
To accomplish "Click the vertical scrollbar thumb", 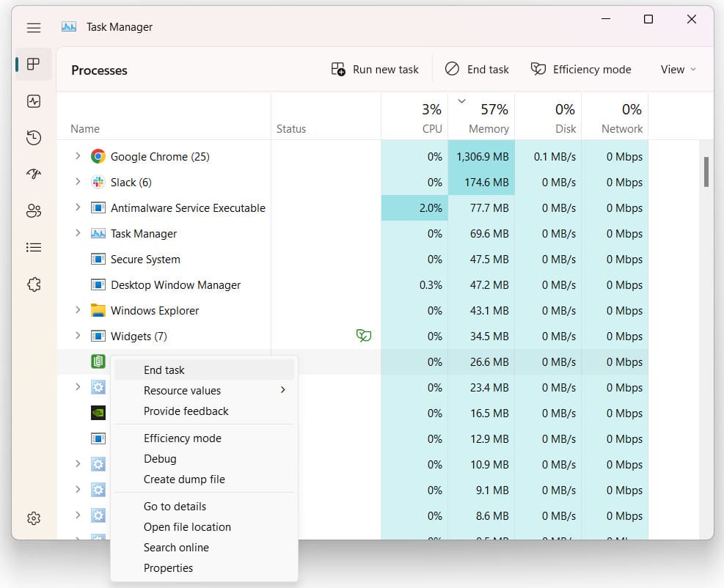I will 706,172.
